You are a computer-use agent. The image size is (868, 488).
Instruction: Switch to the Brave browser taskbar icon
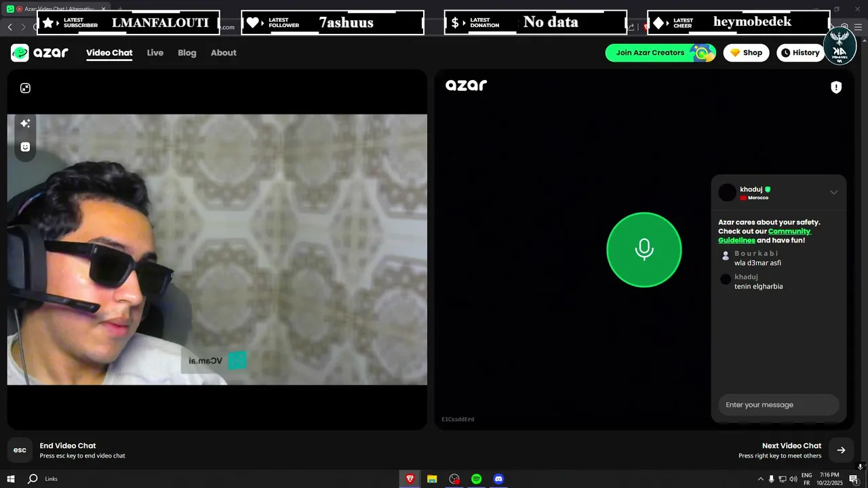[x=410, y=479]
